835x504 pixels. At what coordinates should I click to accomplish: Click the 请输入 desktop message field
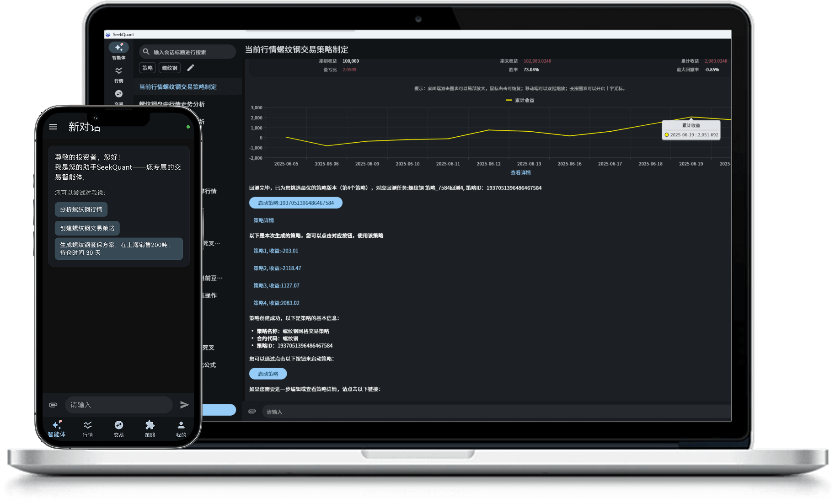(494, 412)
